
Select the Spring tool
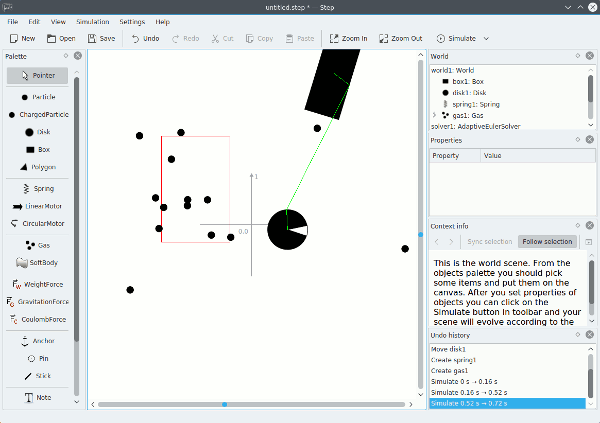click(x=37, y=188)
